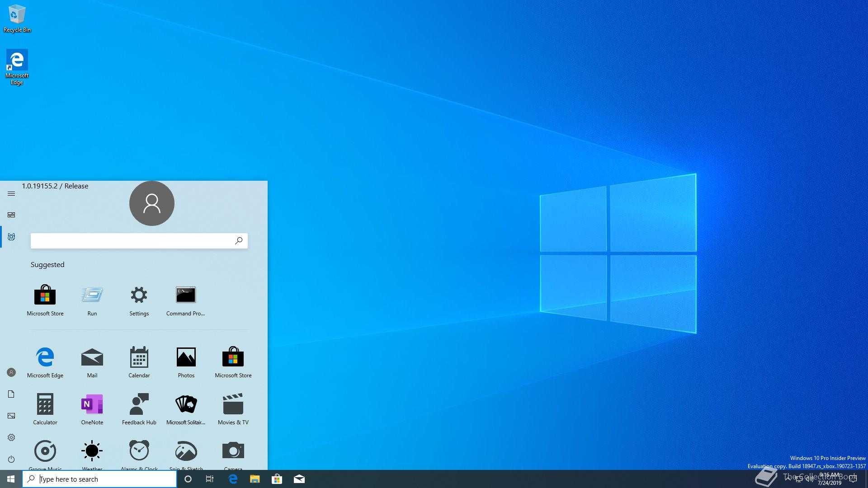868x488 pixels.
Task: Select the Microsoft Edge desktop shortcut
Action: tap(17, 67)
